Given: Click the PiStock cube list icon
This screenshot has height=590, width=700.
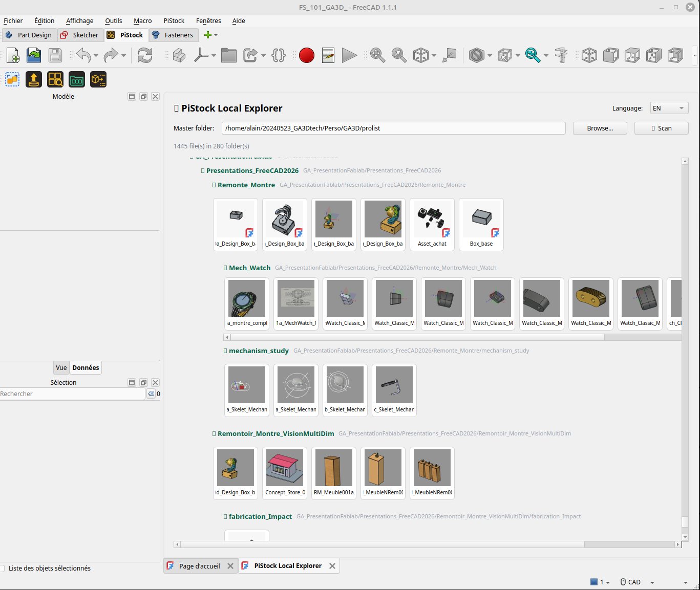Looking at the screenshot, I should click(98, 79).
